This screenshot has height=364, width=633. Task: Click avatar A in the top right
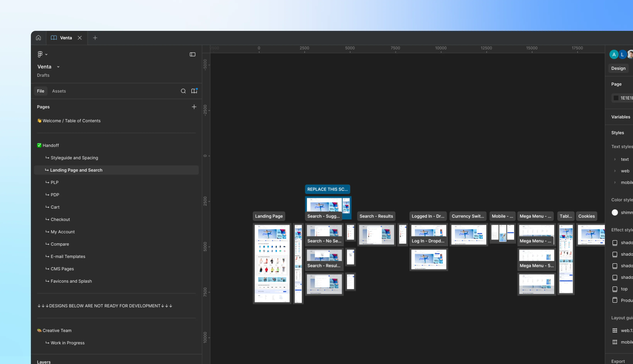(614, 54)
